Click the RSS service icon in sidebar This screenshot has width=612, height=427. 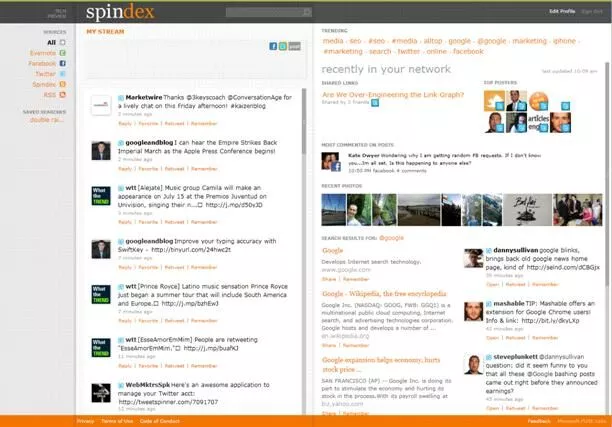(x=62, y=94)
